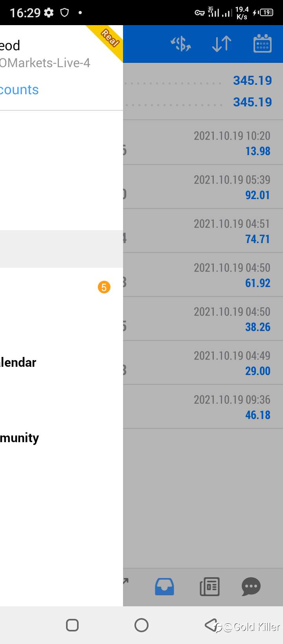
Task: Tap the Android home circle button
Action: pos(141,625)
